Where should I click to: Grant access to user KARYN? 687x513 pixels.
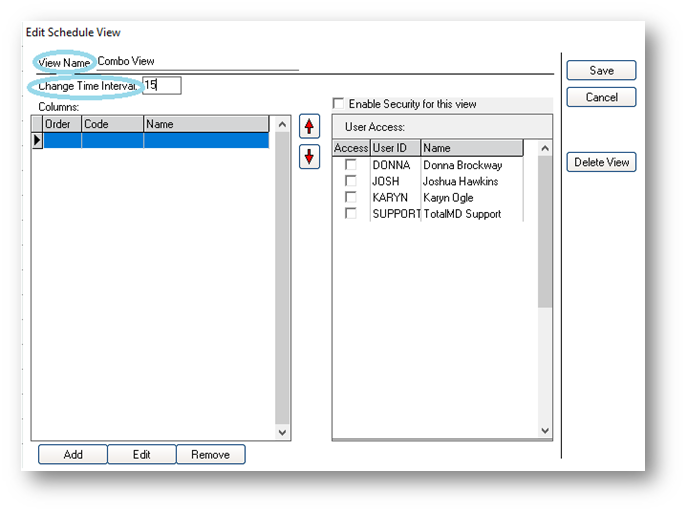click(351, 197)
